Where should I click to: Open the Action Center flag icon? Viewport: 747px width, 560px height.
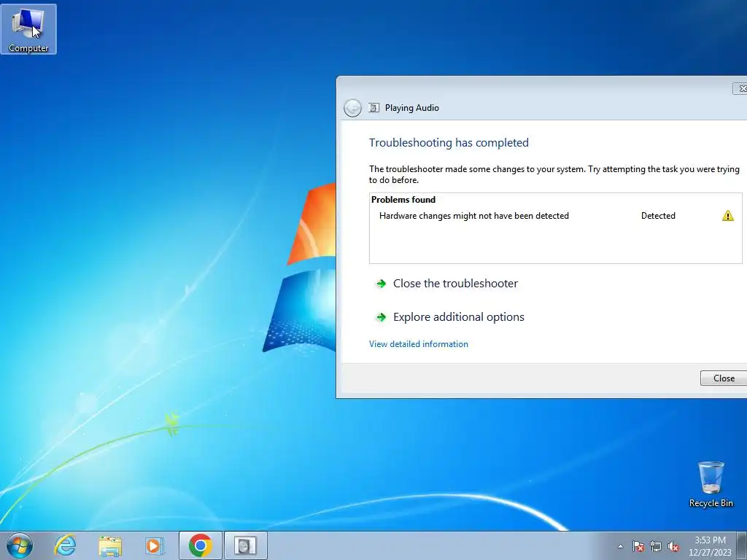638,546
